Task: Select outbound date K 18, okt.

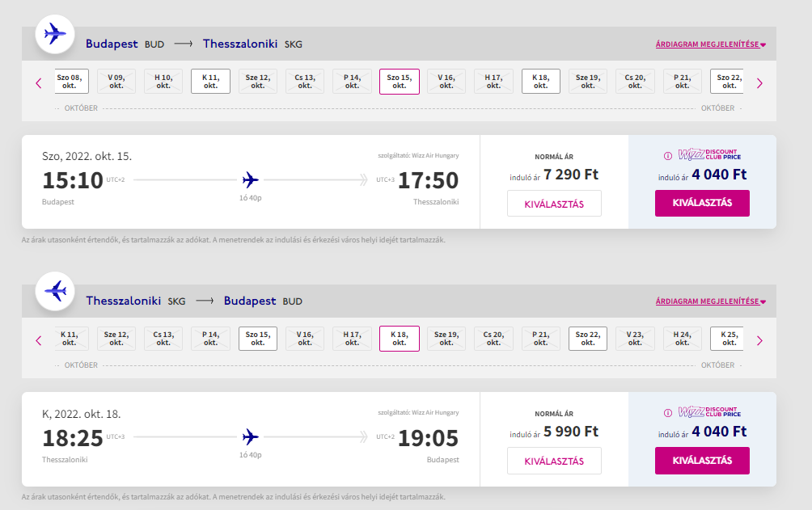Action: pos(540,82)
